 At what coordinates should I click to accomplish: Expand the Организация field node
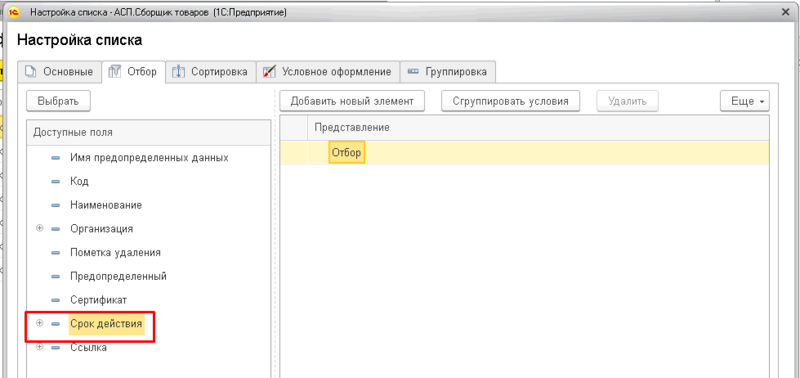point(40,228)
